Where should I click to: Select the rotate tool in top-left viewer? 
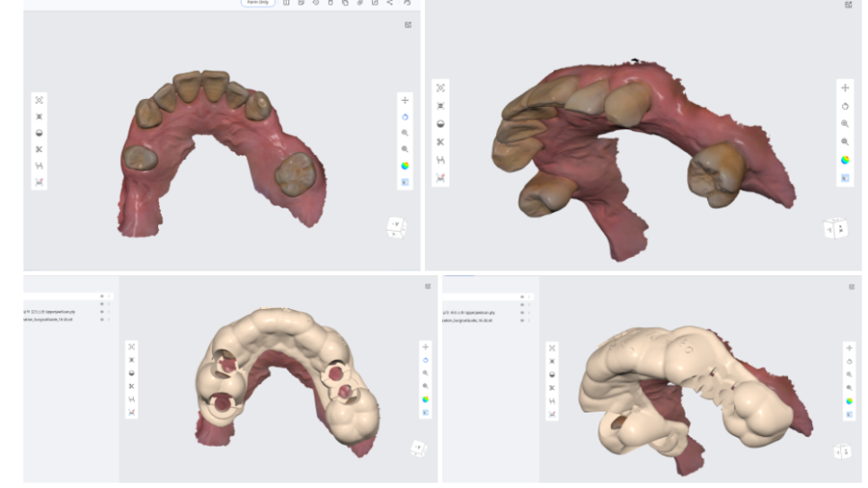(404, 117)
